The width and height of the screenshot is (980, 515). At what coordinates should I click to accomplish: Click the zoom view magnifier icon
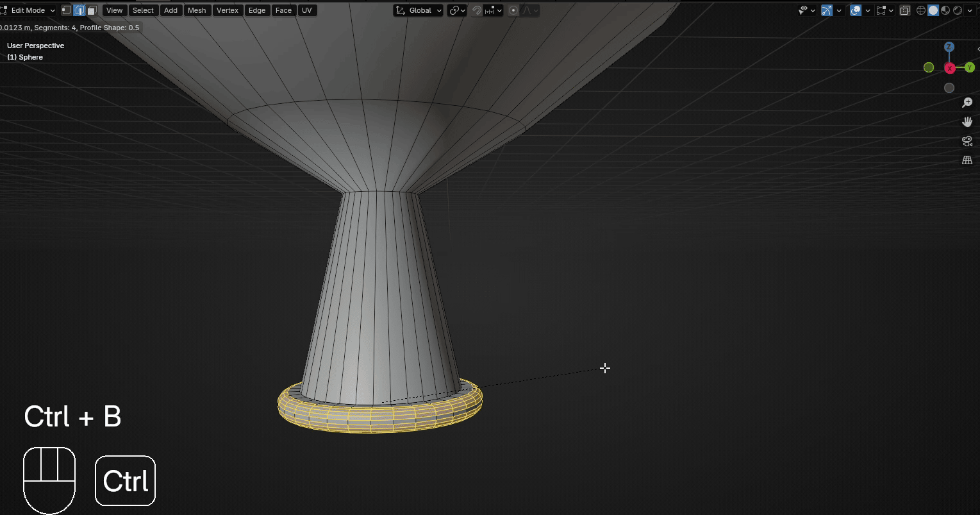click(967, 103)
